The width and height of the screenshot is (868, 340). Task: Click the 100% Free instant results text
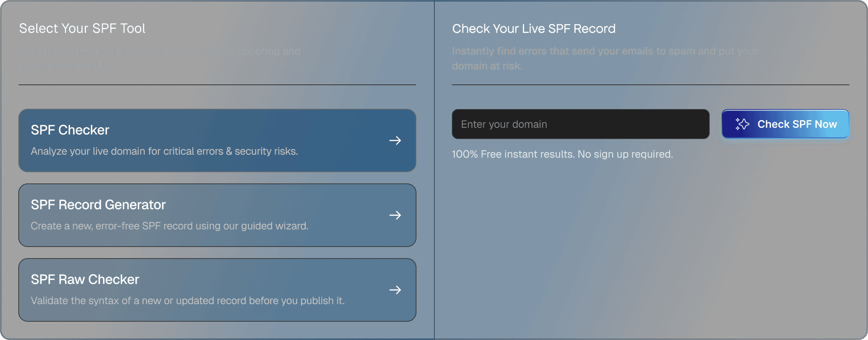562,154
